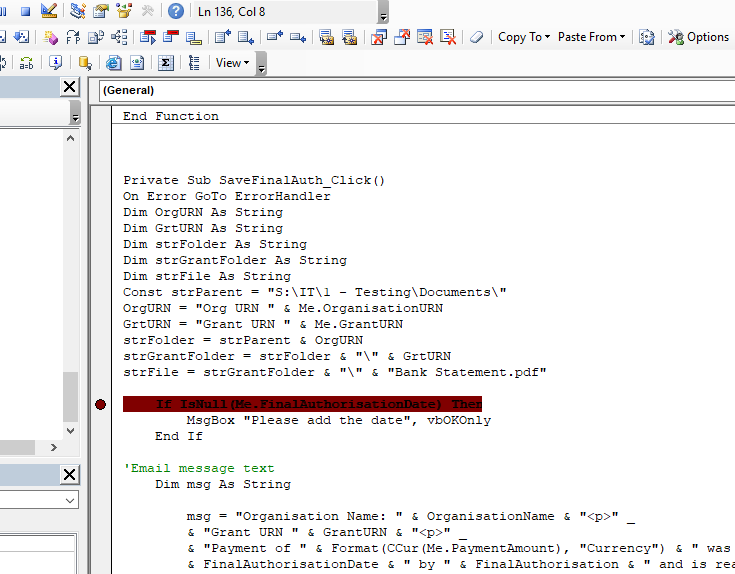Viewport: 735px width, 574px height.
Task: Click 'Const strParent' code line
Action: click(315, 292)
